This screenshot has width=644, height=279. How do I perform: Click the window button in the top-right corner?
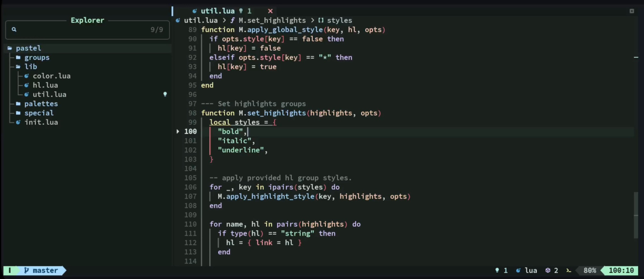(x=632, y=11)
